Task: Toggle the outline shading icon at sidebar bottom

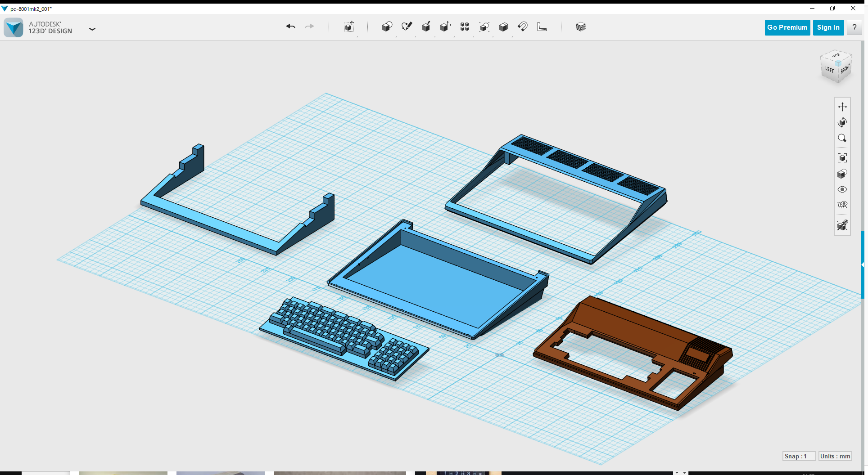Action: (842, 225)
